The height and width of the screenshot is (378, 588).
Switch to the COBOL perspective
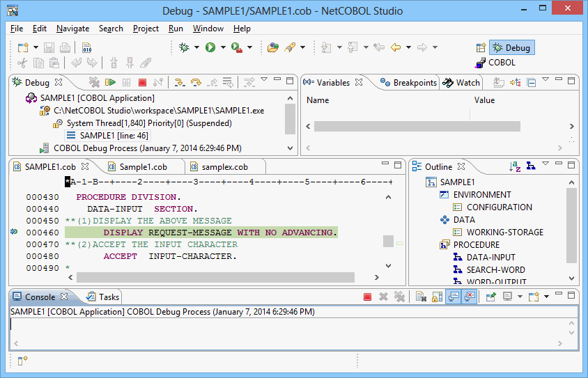496,63
